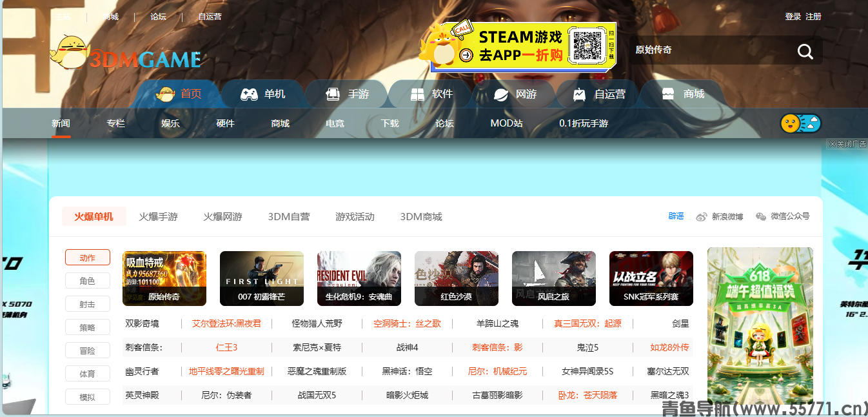
Task: Close the ad via 关闭广告
Action: point(847,144)
